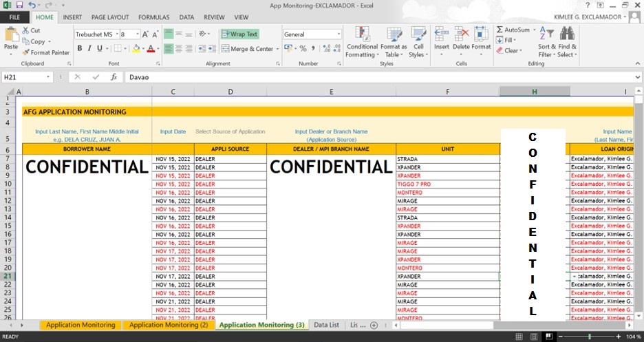Toggle Align Right
This screenshot has height=342, width=644.
[x=189, y=48]
